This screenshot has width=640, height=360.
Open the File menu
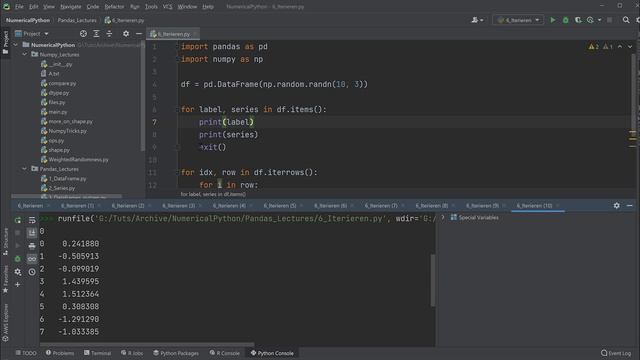click(19, 7)
